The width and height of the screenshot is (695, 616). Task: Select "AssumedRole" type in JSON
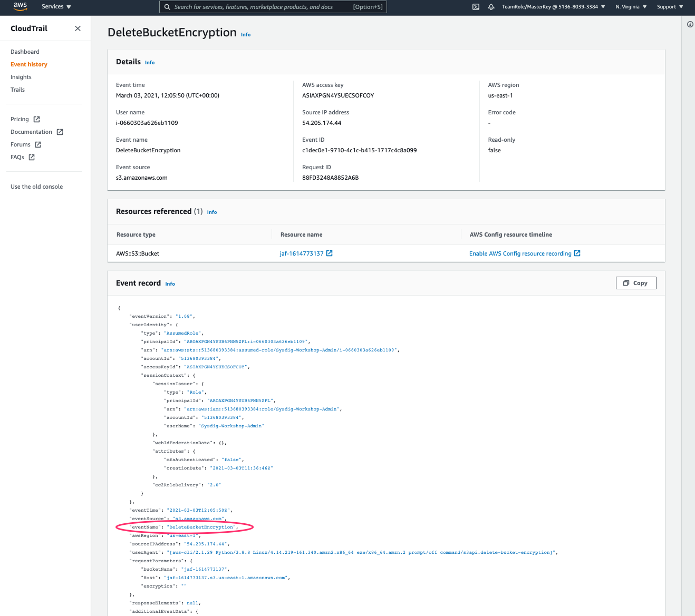click(x=182, y=333)
